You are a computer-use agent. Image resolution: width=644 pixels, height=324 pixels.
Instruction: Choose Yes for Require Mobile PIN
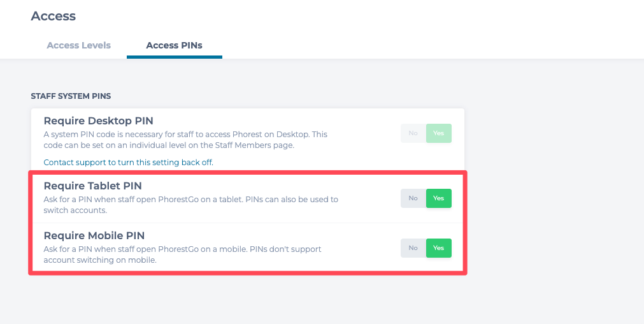click(x=439, y=247)
